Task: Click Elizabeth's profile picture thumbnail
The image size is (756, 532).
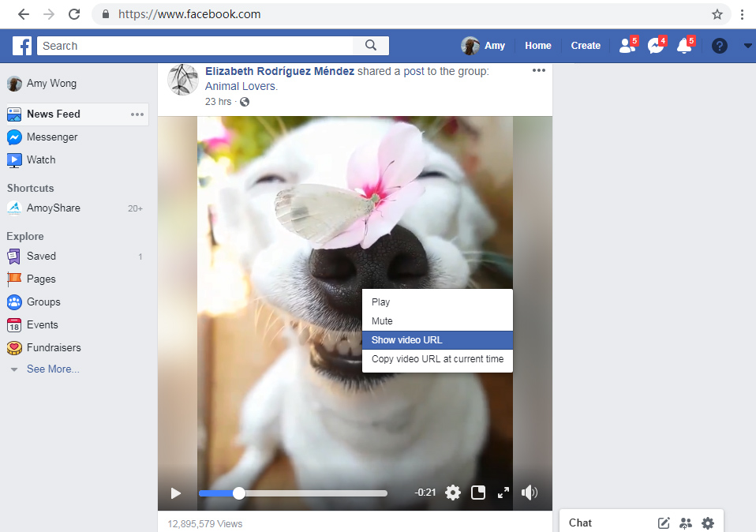Action: (x=183, y=80)
